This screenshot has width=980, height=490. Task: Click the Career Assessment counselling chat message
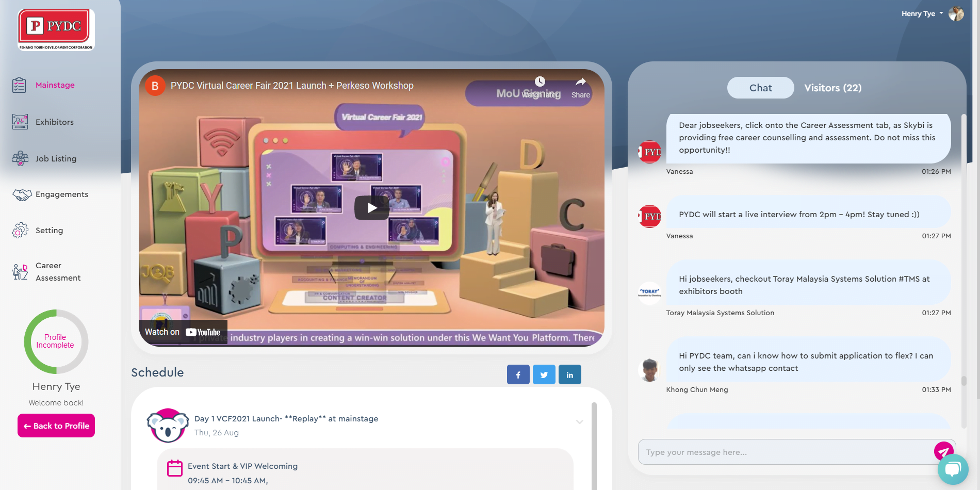tap(808, 138)
